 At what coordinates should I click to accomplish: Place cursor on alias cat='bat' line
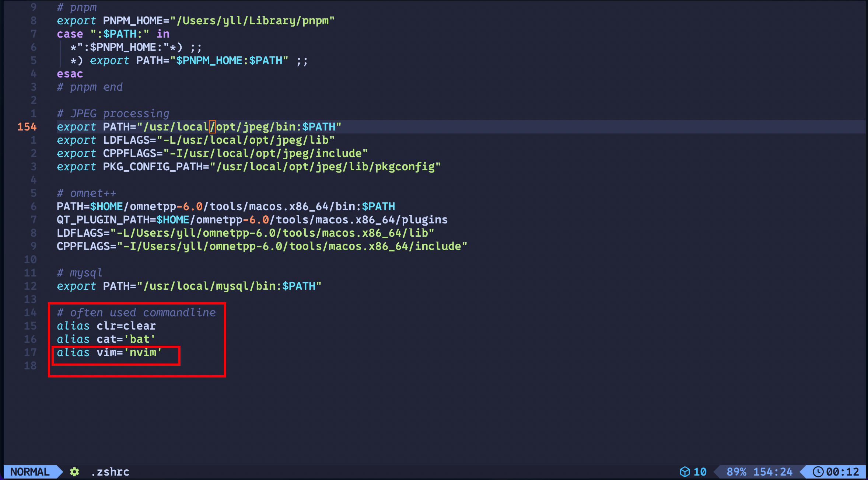pos(106,340)
